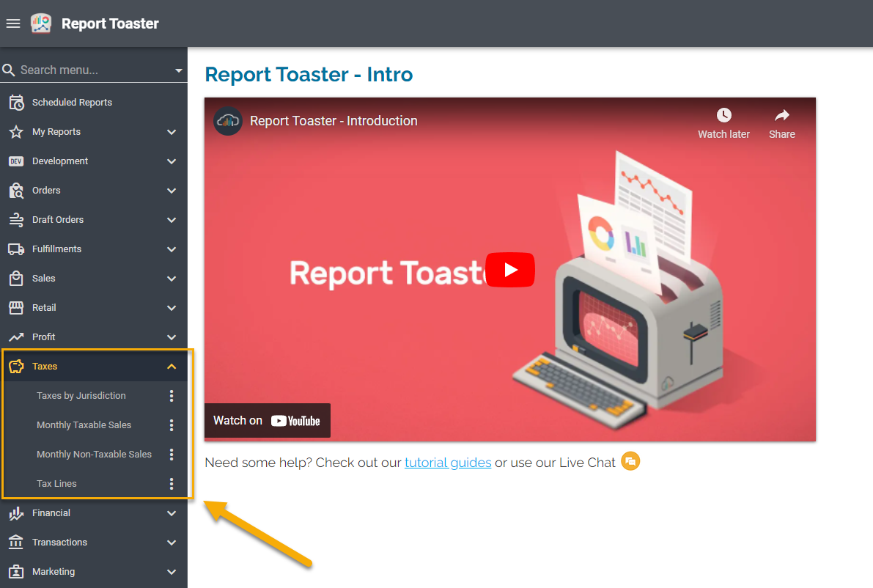Open options for Taxes by Jurisdiction

[x=172, y=396]
